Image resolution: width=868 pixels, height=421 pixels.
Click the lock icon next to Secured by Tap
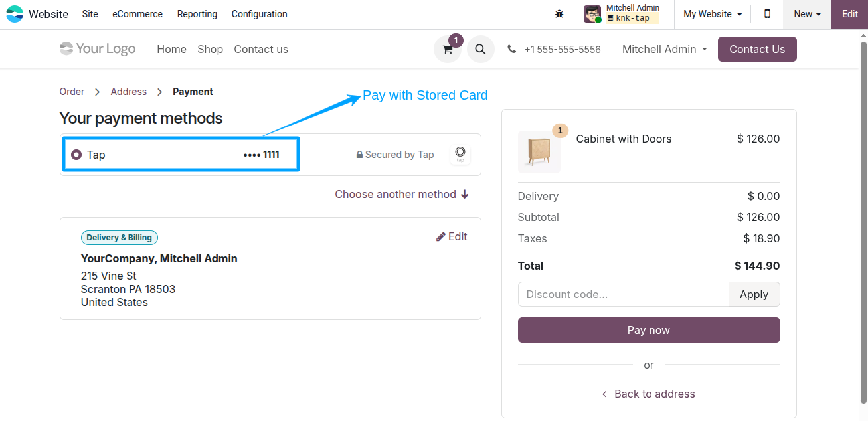(359, 155)
